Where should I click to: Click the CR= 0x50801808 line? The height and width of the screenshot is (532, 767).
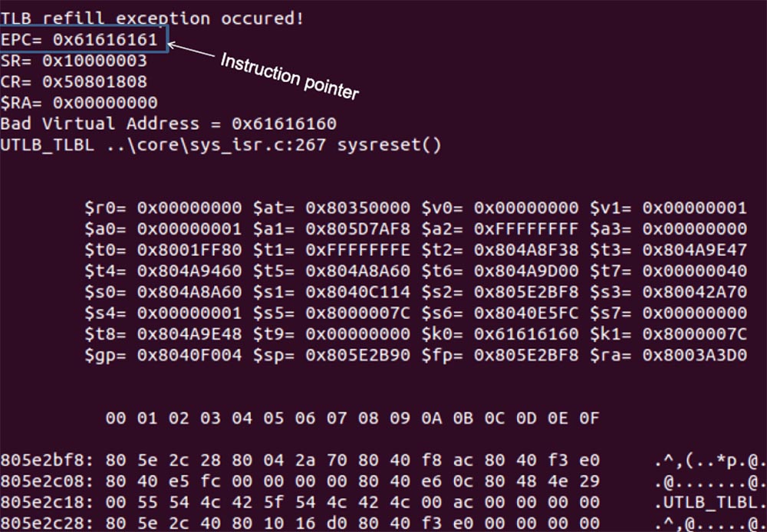tap(74, 81)
